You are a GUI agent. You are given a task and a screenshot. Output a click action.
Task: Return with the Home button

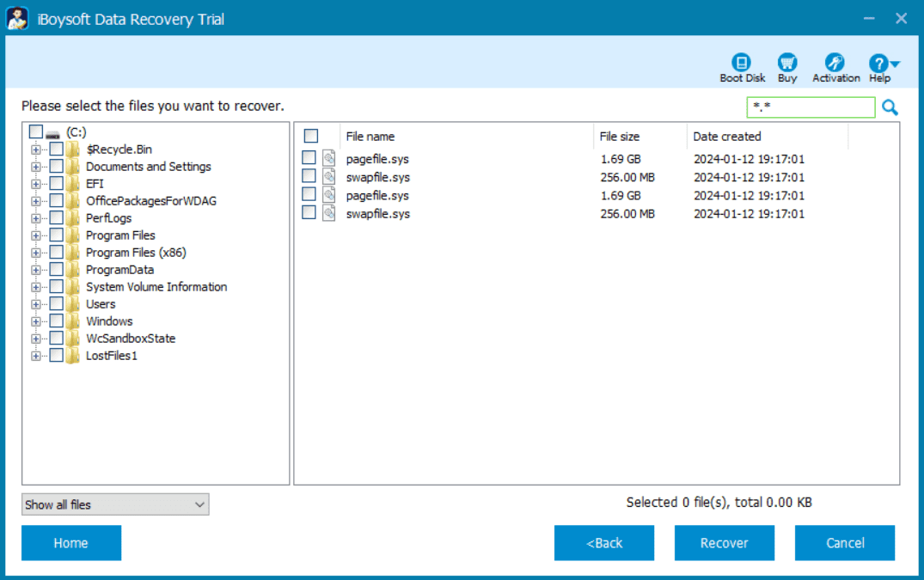point(70,542)
